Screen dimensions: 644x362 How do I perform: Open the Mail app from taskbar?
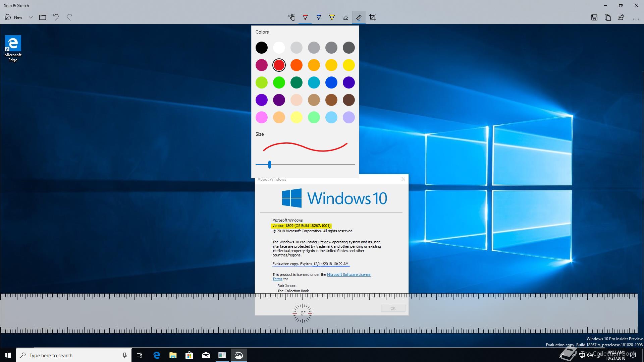pyautogui.click(x=206, y=355)
